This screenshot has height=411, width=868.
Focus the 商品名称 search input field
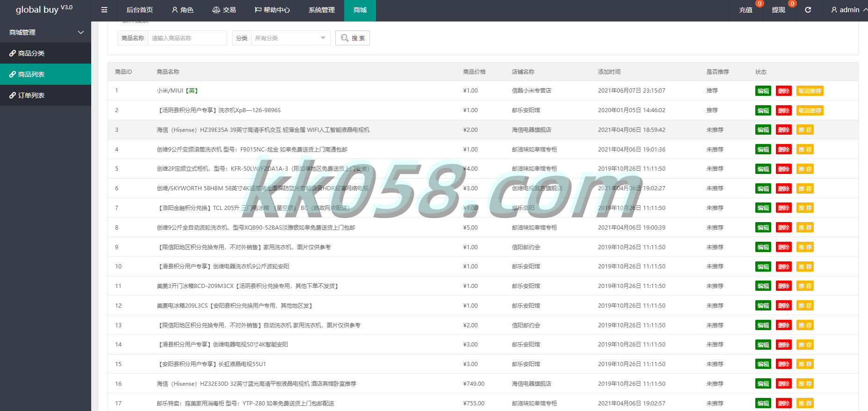(x=187, y=38)
